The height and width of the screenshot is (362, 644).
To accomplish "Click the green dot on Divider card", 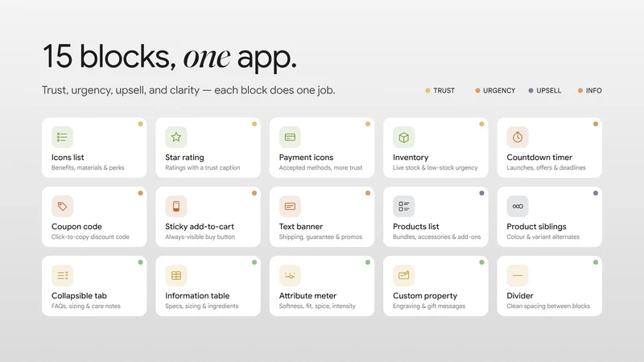I will point(596,262).
